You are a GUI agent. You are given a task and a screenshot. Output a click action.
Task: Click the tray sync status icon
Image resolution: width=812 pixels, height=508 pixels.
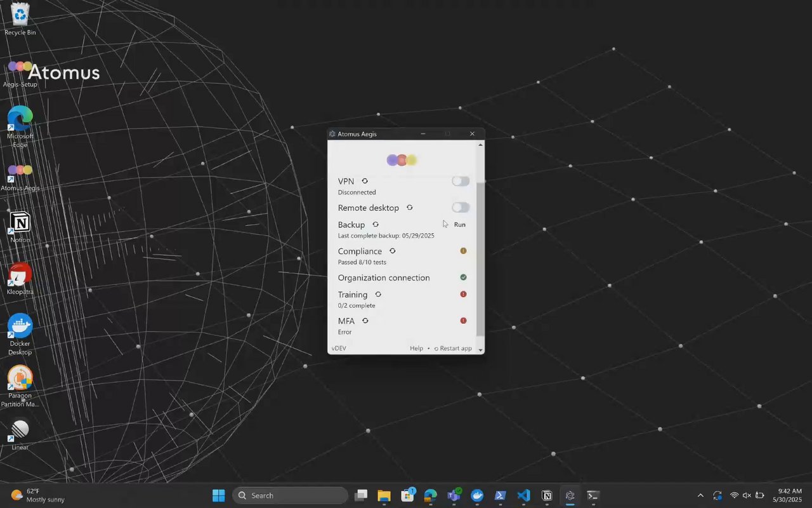pyautogui.click(x=717, y=495)
